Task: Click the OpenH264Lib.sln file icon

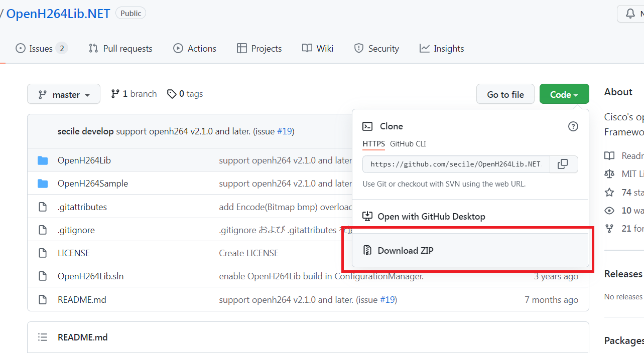Action: 43,276
